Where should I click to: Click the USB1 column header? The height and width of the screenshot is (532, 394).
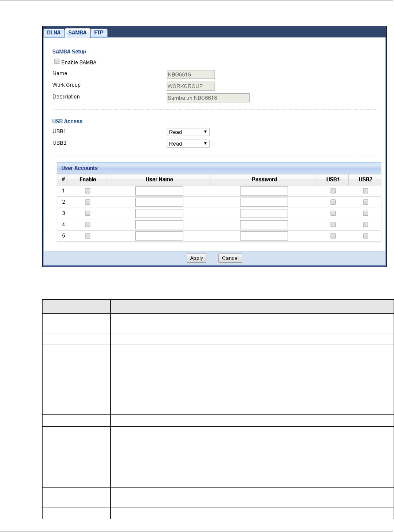(x=333, y=180)
